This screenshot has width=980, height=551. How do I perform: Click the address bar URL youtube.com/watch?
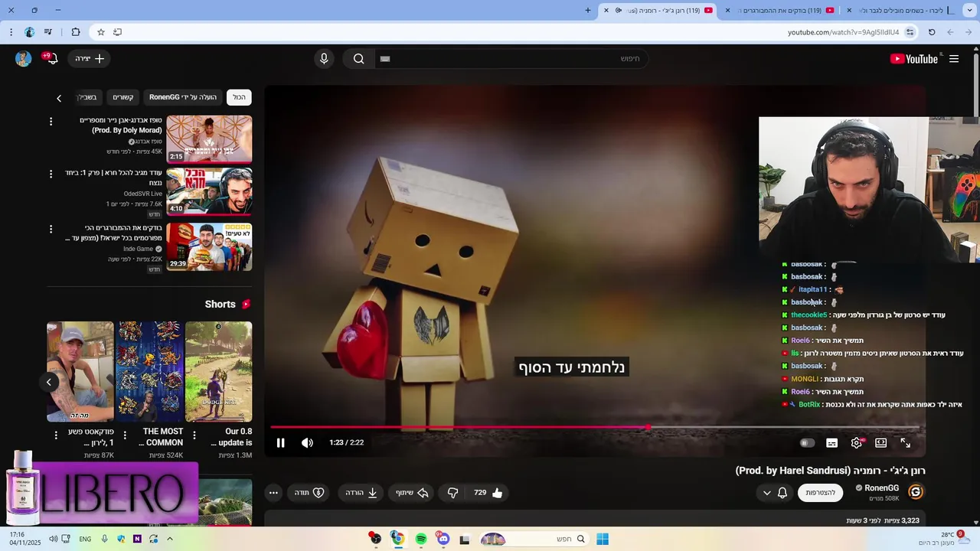pyautogui.click(x=843, y=32)
